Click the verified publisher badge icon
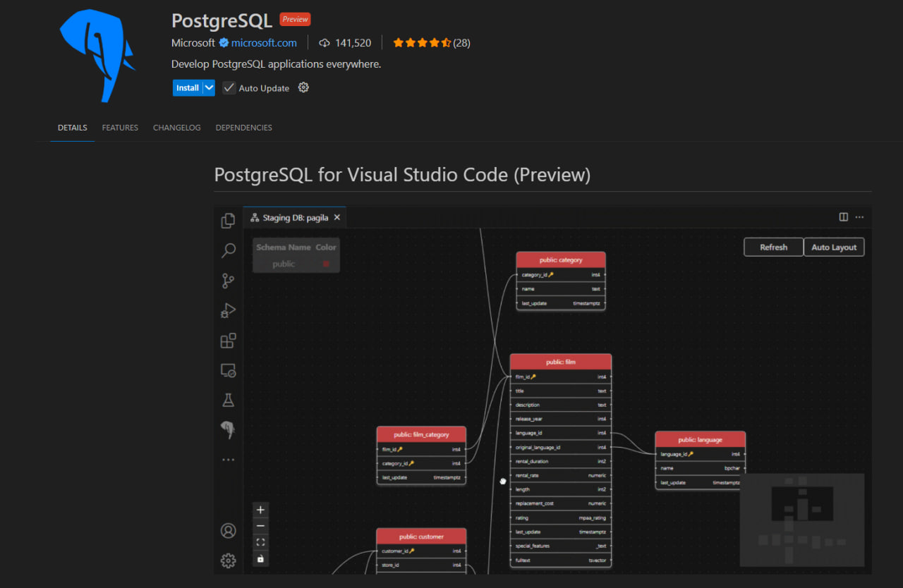The image size is (903, 588). 224,43
